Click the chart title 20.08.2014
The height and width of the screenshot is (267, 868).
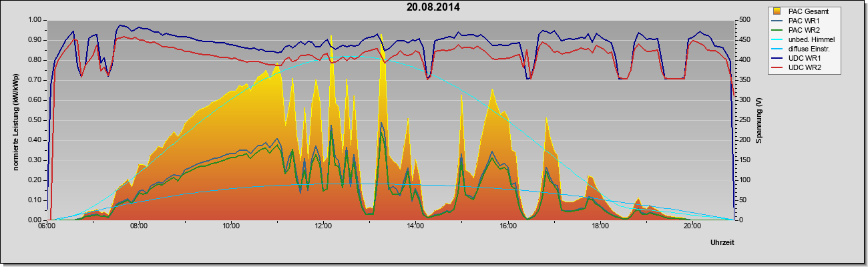click(433, 7)
